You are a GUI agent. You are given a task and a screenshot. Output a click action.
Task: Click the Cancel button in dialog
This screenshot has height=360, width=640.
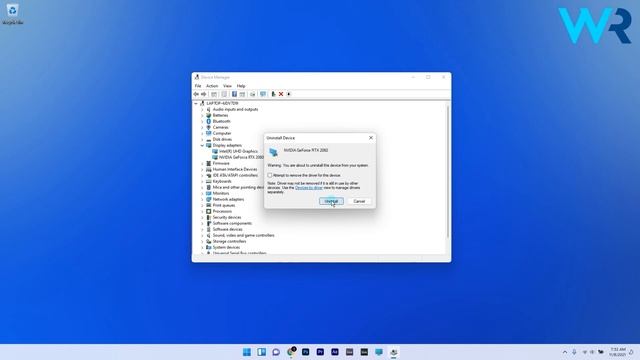point(359,201)
